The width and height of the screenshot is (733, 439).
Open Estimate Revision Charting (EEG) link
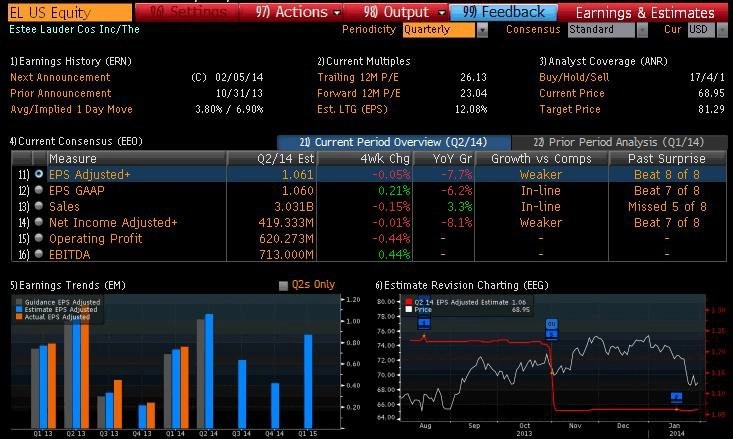(x=462, y=285)
